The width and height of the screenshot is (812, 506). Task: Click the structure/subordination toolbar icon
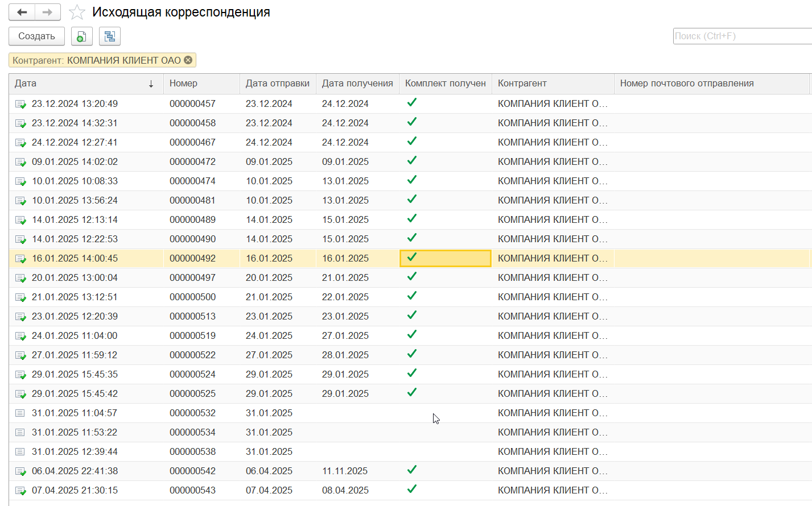point(110,36)
